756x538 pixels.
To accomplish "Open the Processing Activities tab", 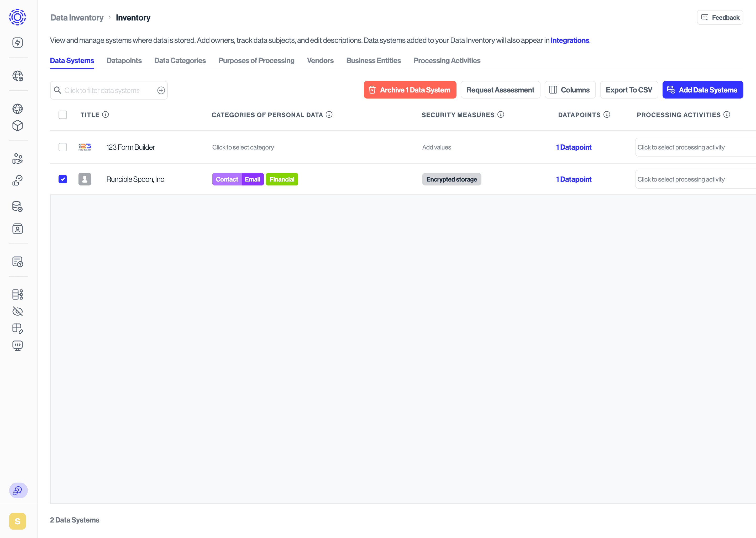I will [x=447, y=61].
